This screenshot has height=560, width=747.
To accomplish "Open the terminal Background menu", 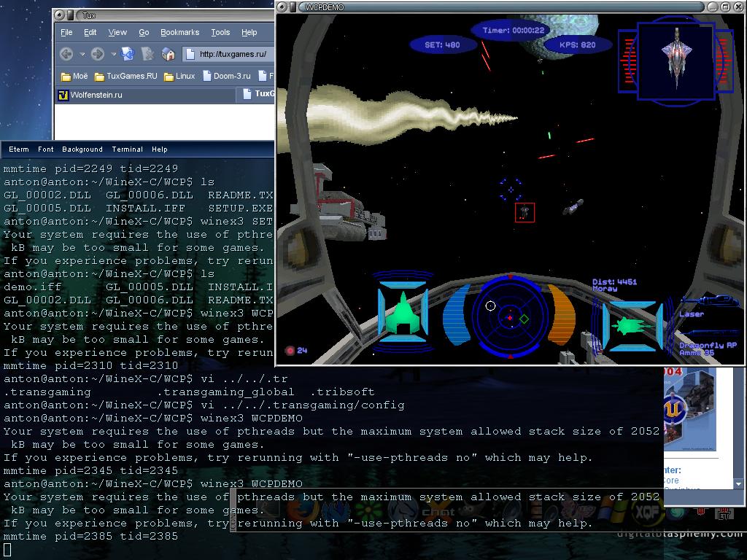I will (82, 149).
